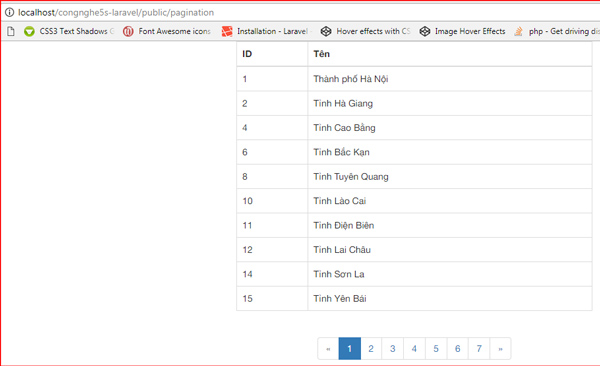Click the site info icon in address bar
The image size is (600, 366).
[x=10, y=12]
